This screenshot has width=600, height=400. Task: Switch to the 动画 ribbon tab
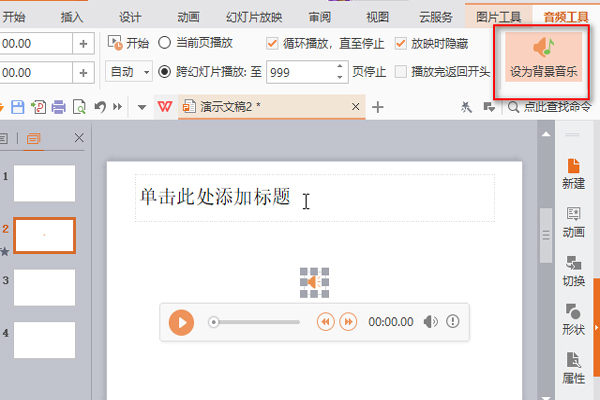[x=188, y=17]
